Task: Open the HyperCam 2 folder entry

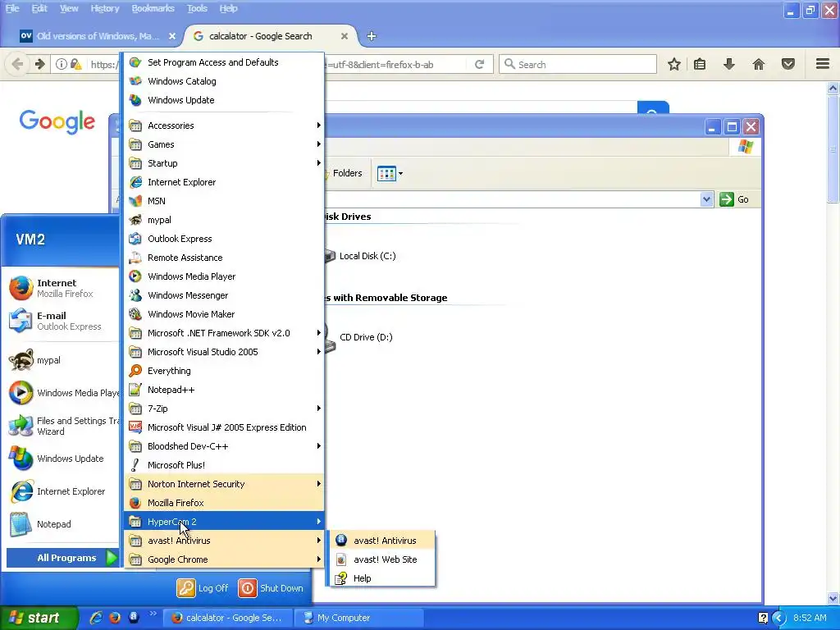Action: click(224, 521)
